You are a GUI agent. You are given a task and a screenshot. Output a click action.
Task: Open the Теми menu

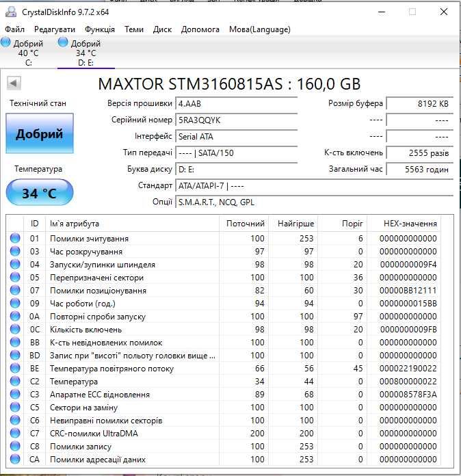click(134, 29)
